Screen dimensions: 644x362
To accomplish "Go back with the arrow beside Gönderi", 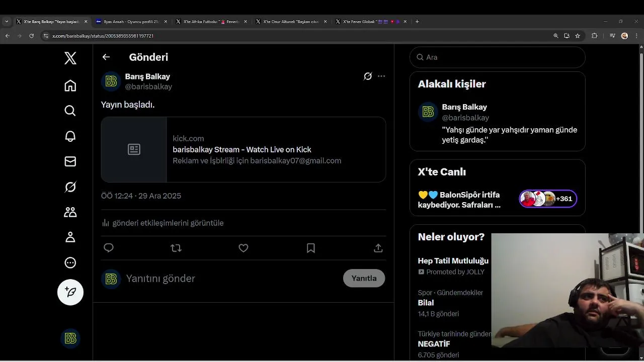I will 106,57.
